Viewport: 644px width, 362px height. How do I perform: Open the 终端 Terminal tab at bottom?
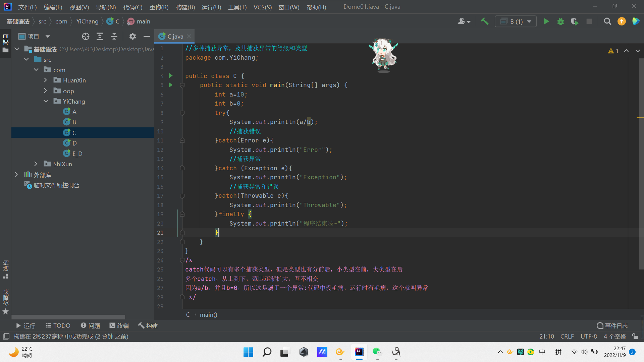(x=119, y=325)
